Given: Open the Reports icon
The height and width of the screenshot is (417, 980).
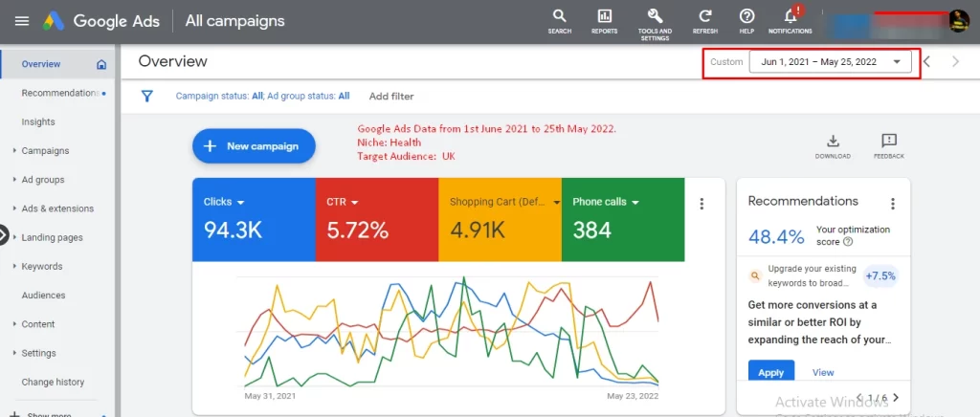Looking at the screenshot, I should (605, 21).
